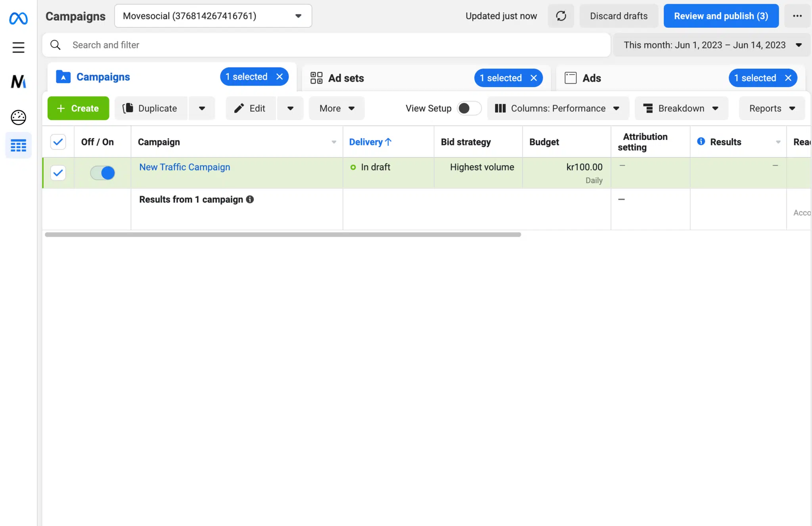Click the Duplicate button
The width and height of the screenshot is (812, 526).
coord(151,108)
